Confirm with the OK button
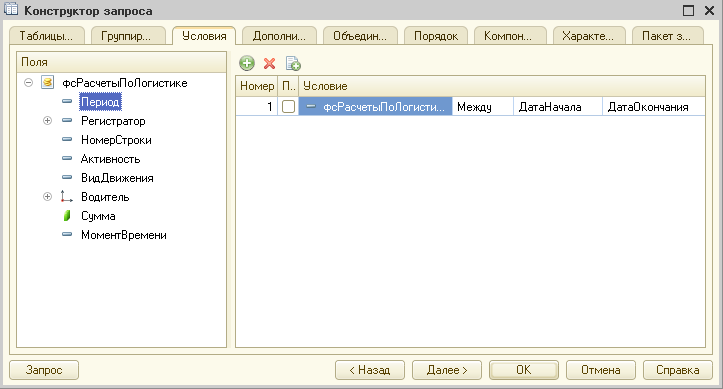This screenshot has height=389, width=723. (x=524, y=370)
